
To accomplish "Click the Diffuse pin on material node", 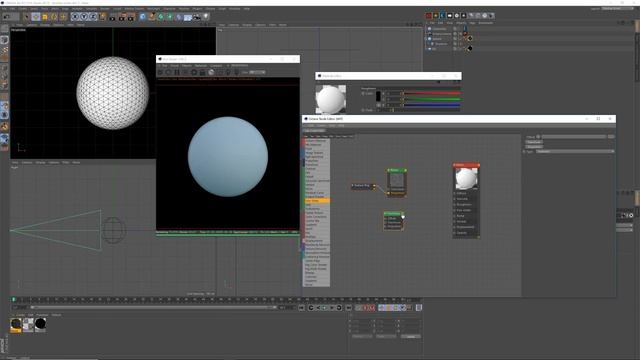I will tap(454, 193).
